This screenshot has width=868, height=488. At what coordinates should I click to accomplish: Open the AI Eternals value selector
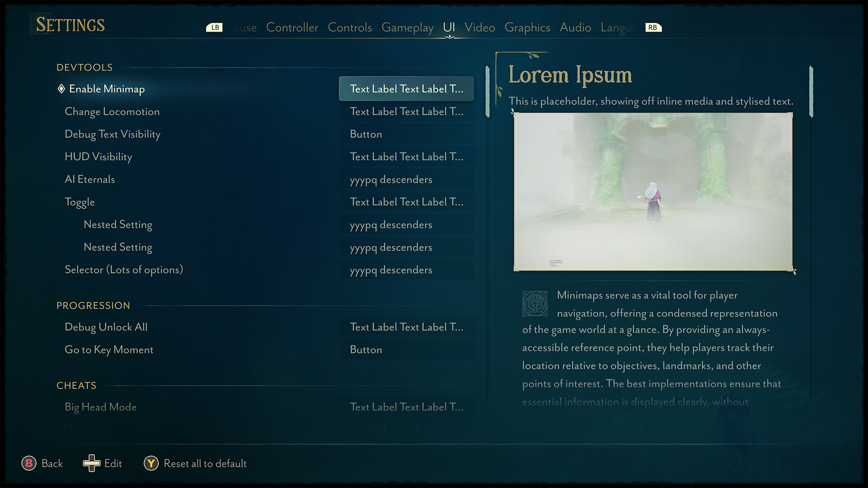[x=406, y=179]
